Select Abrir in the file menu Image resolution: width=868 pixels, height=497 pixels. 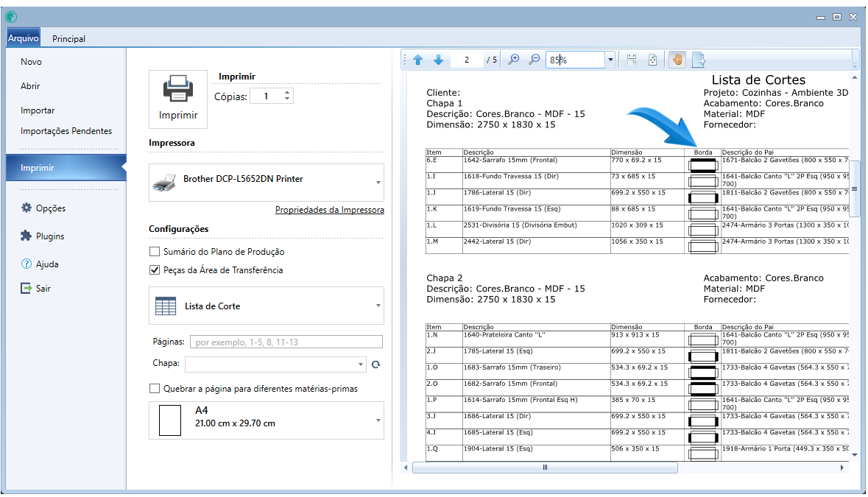tap(30, 86)
